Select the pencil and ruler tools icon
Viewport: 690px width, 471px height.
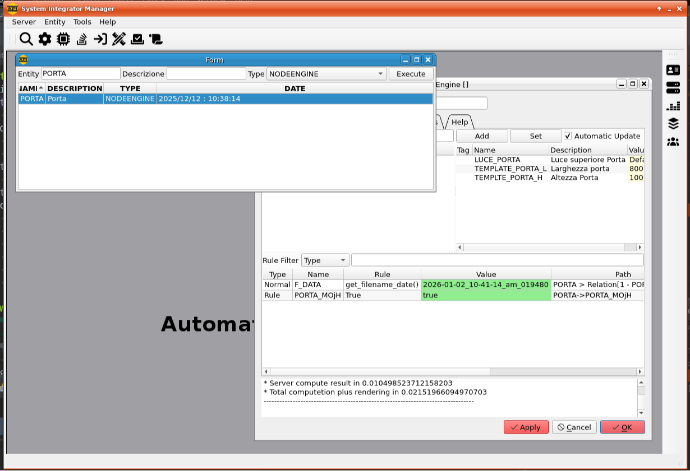click(118, 39)
